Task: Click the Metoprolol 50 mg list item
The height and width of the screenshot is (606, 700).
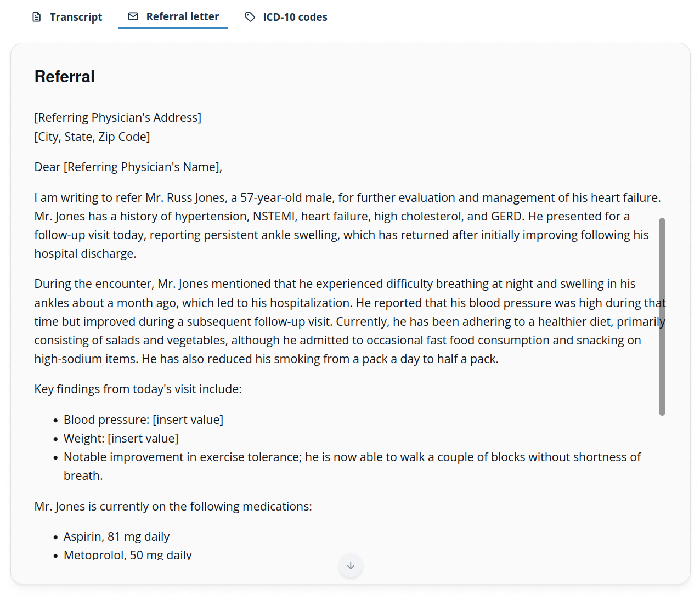Action: pyautogui.click(x=128, y=554)
